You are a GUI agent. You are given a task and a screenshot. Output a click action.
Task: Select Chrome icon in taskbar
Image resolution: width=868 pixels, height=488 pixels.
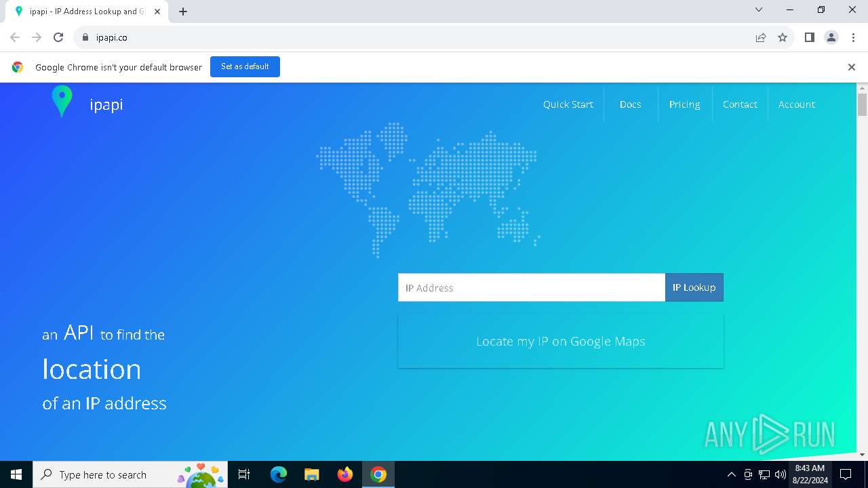(x=378, y=474)
